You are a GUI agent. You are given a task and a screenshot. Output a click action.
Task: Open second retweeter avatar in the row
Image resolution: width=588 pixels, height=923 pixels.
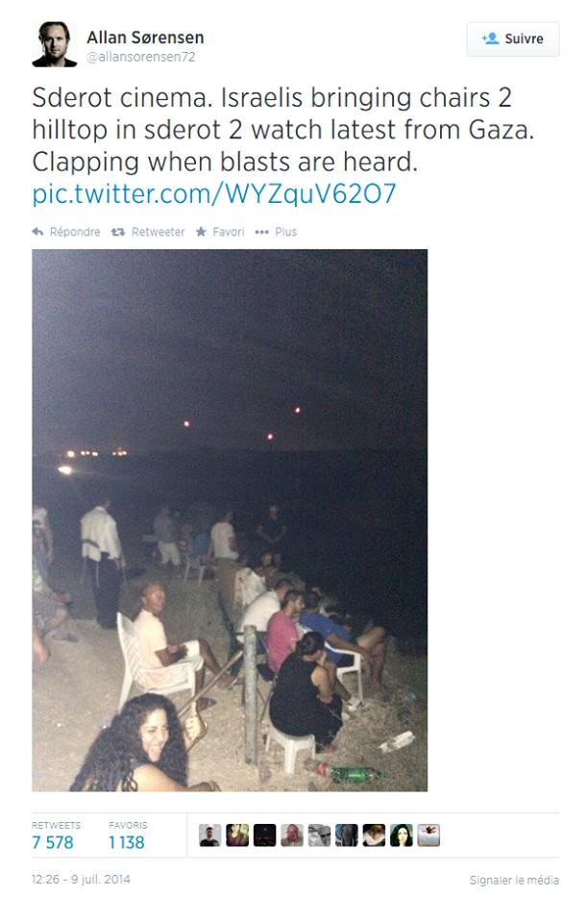(x=237, y=836)
